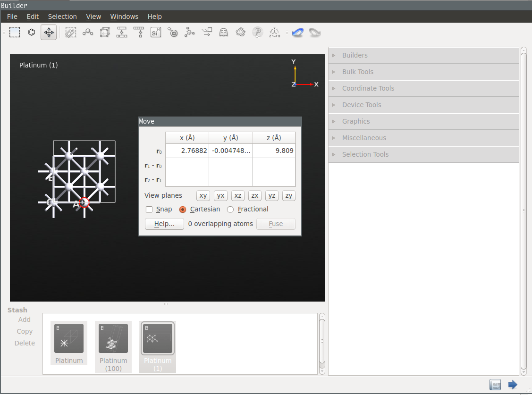Click the r1 - r0 x coordinate cell
The width and height of the screenshot is (532, 395).
coord(187,166)
